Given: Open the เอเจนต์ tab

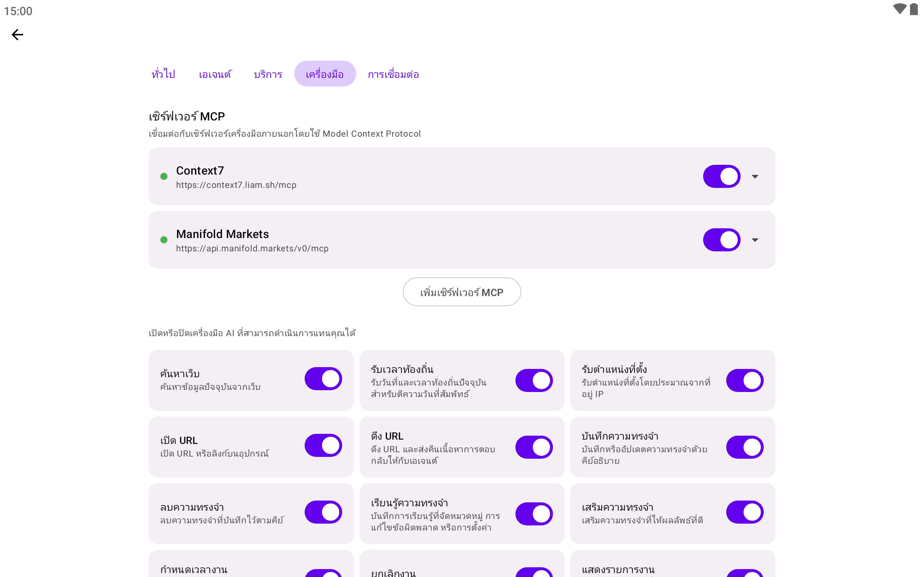Looking at the screenshot, I should coord(215,74).
